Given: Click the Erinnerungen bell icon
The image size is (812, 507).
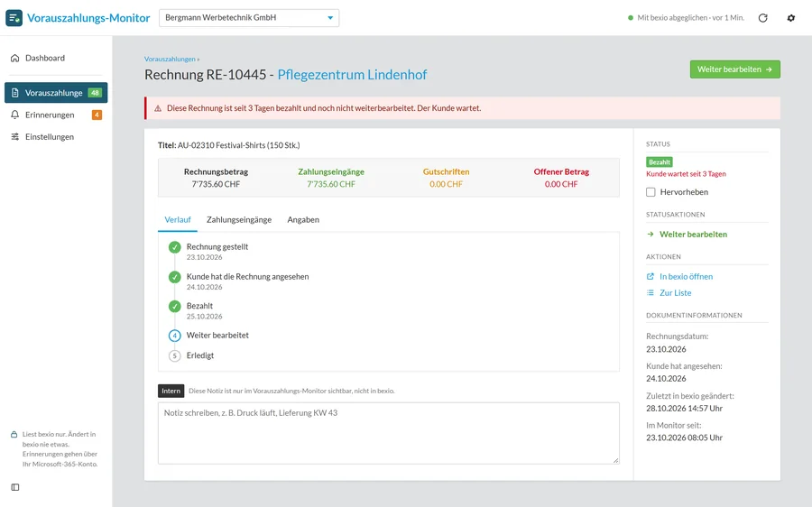Looking at the screenshot, I should tap(15, 115).
